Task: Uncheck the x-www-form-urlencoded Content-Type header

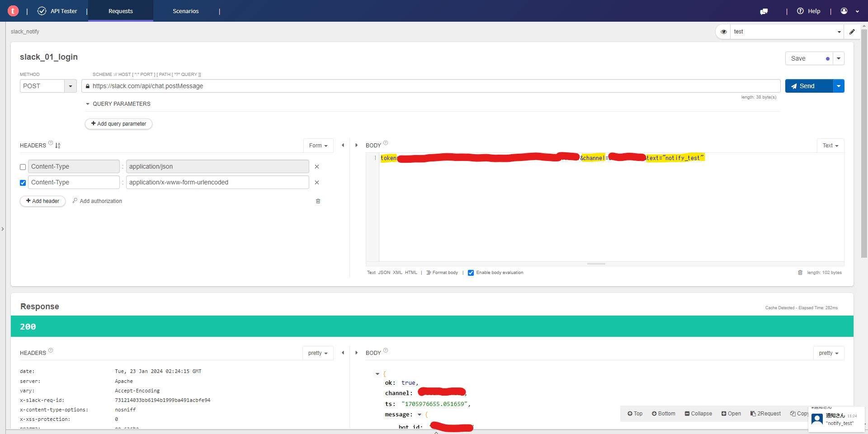Action: click(23, 183)
